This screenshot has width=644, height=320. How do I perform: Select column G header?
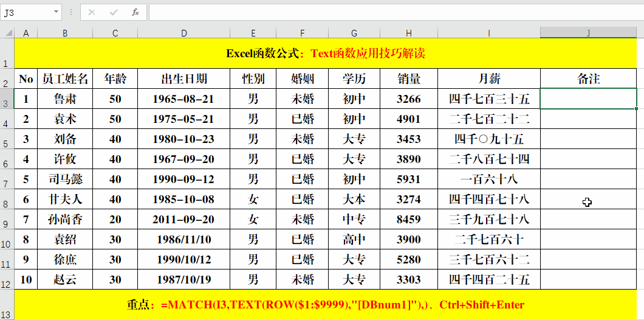[354, 33]
